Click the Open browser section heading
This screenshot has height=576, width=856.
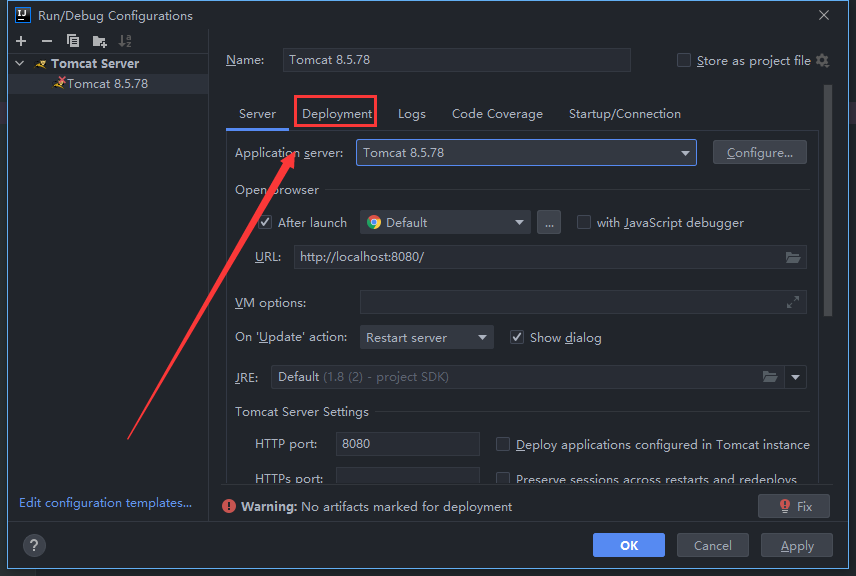277,189
